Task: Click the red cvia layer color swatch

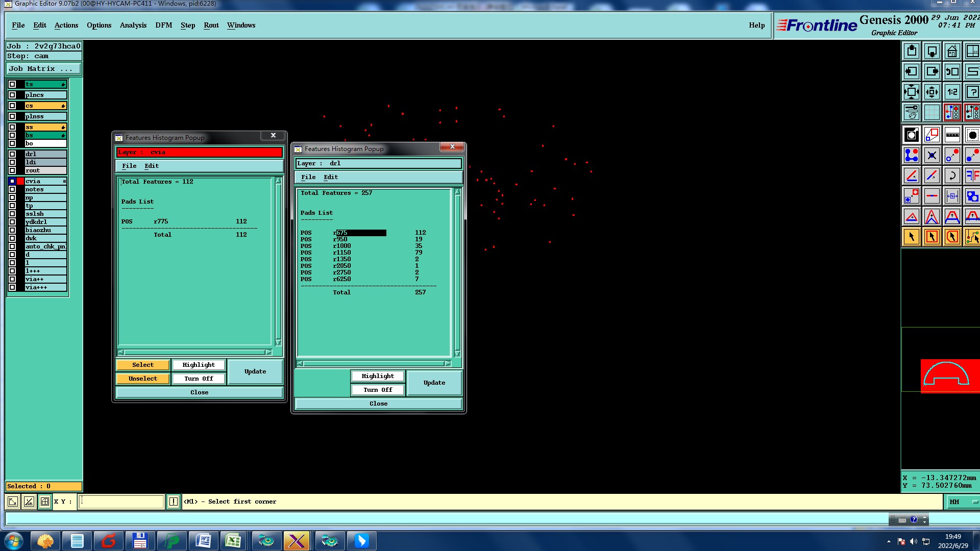Action: (x=20, y=181)
